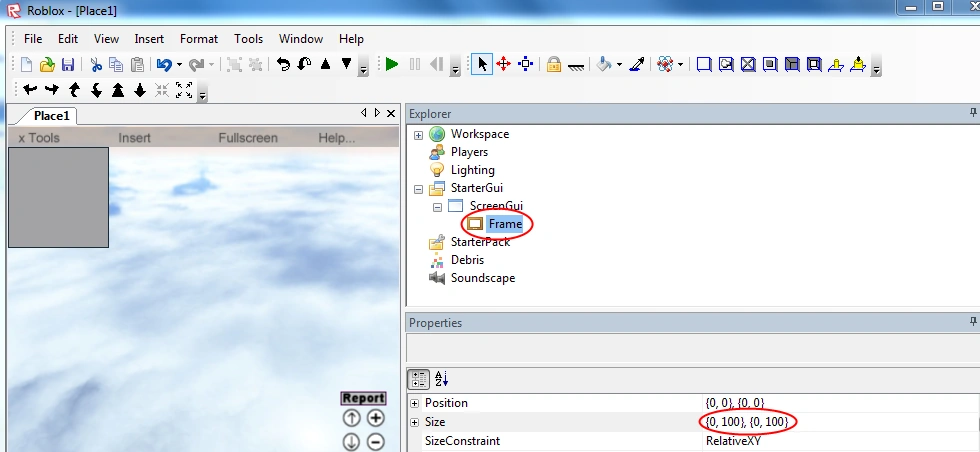Select the blue Resize handles tool
This screenshot has width=980, height=452.
[x=526, y=64]
